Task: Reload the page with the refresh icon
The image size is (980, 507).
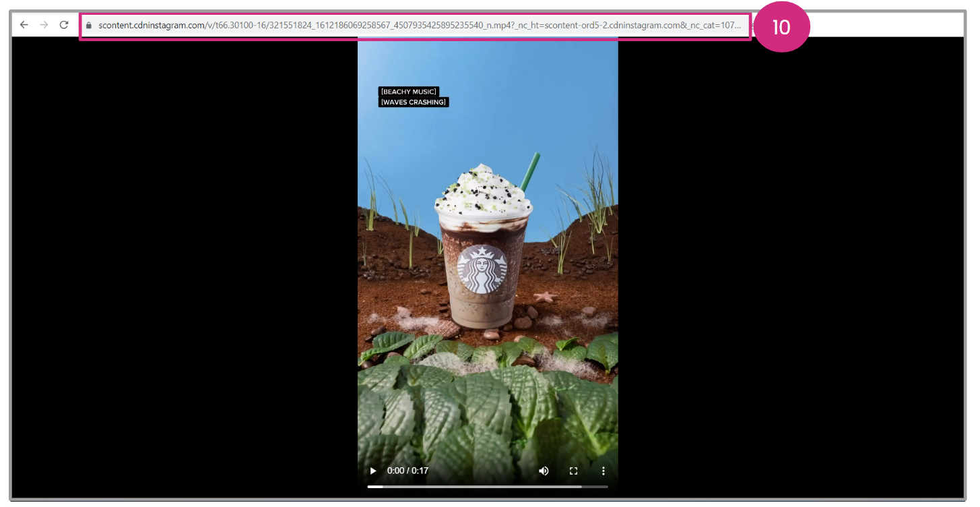Action: [x=64, y=25]
